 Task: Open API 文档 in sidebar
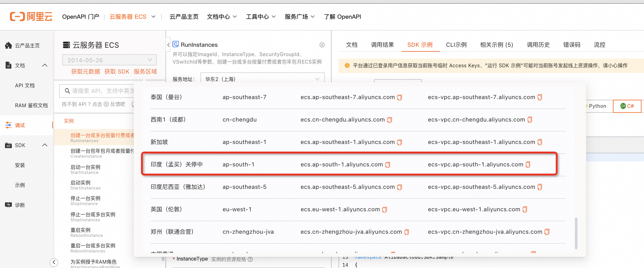pos(25,85)
